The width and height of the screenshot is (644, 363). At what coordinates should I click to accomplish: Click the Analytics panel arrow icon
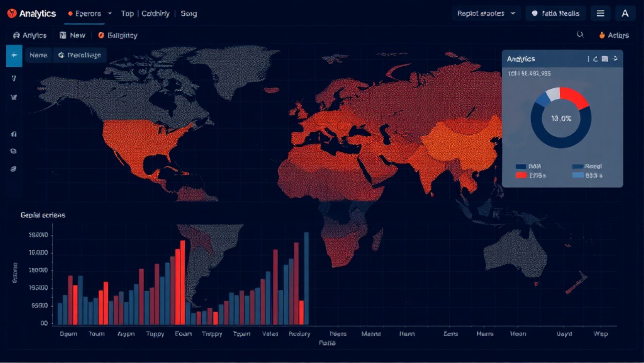615,59
